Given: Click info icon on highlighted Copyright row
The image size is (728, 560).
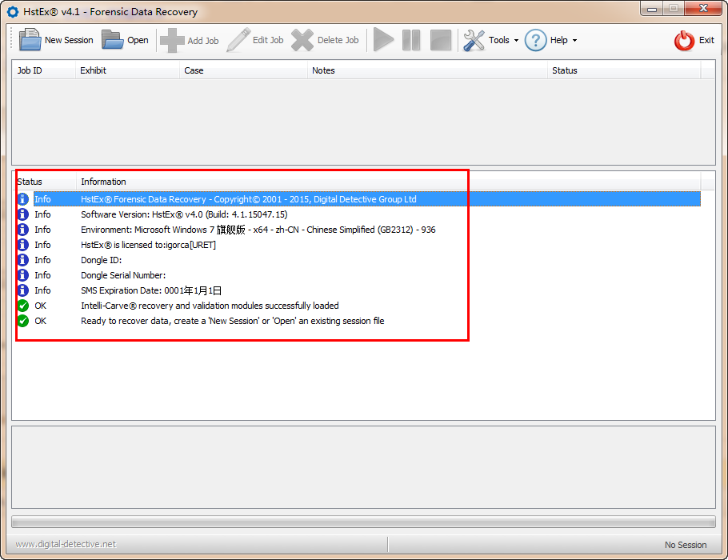Looking at the screenshot, I should (22, 198).
